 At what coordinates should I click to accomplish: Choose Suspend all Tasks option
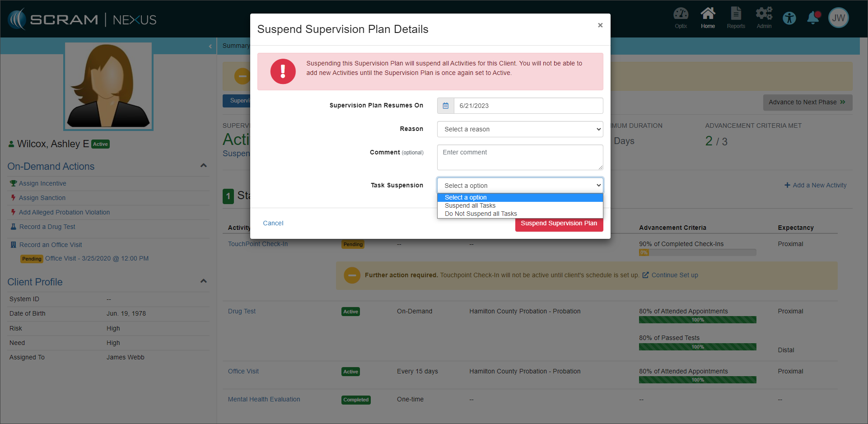click(470, 205)
